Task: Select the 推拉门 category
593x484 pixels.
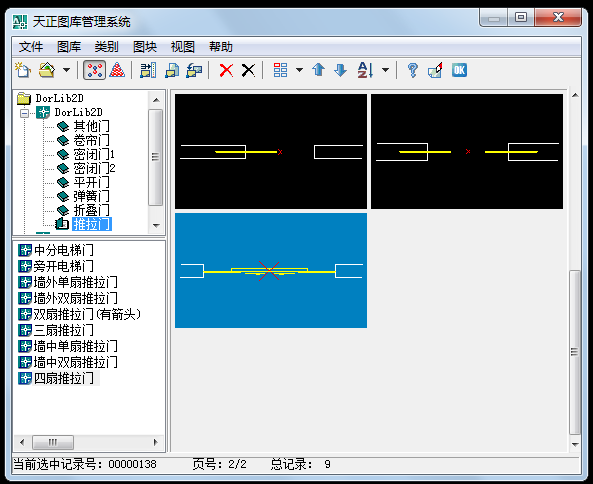Action: (92, 224)
